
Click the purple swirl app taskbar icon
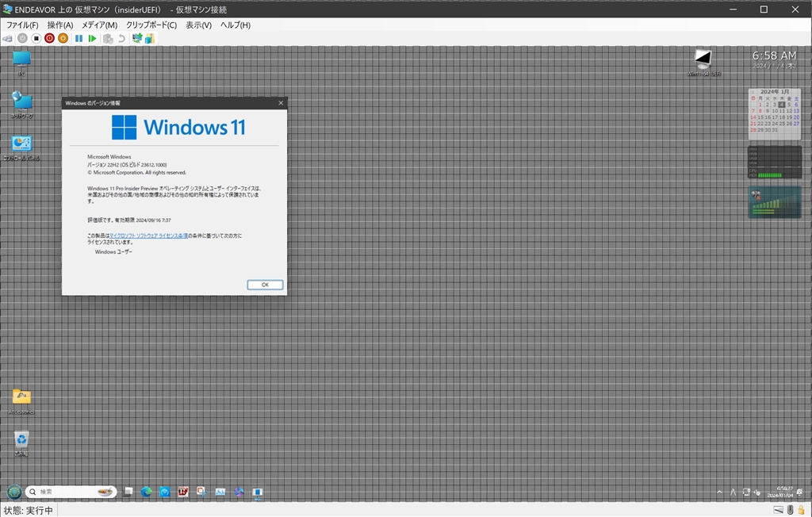point(239,492)
